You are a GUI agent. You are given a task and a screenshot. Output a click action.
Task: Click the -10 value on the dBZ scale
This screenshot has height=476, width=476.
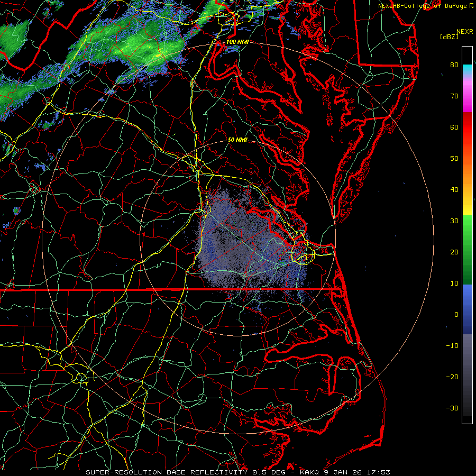click(x=452, y=346)
